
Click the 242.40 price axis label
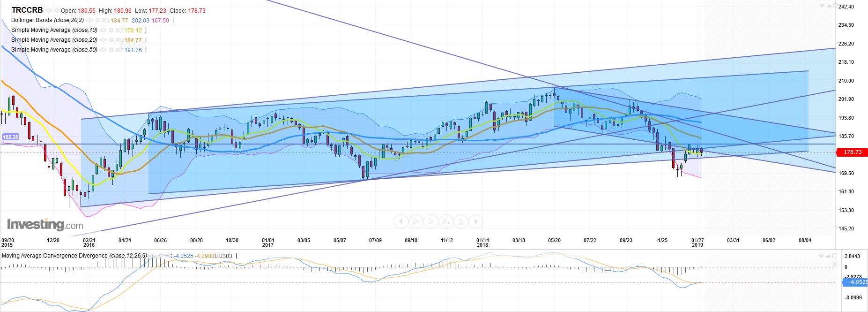coord(846,7)
